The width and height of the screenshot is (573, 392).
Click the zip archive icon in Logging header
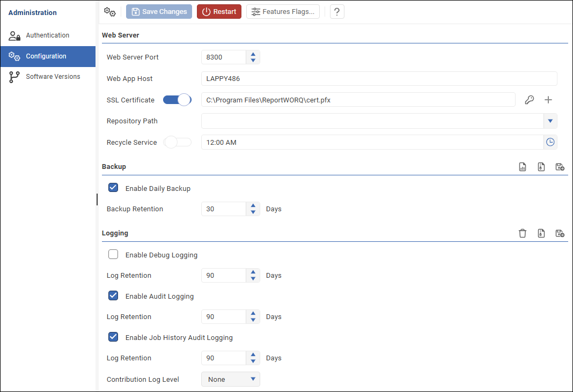541,233
